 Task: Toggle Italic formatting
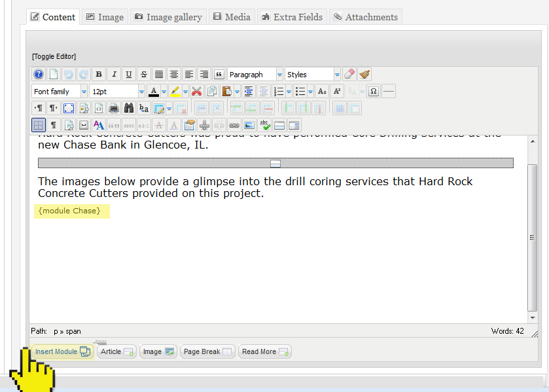point(114,74)
